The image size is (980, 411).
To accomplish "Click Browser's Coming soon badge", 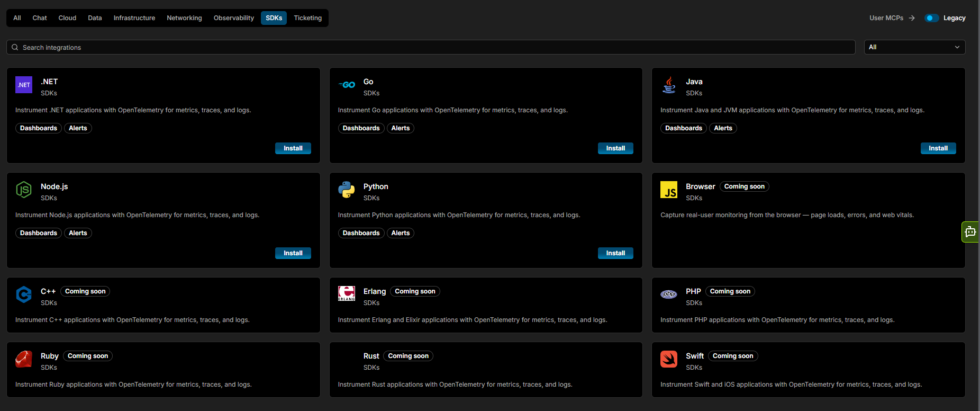I will pyautogui.click(x=744, y=186).
